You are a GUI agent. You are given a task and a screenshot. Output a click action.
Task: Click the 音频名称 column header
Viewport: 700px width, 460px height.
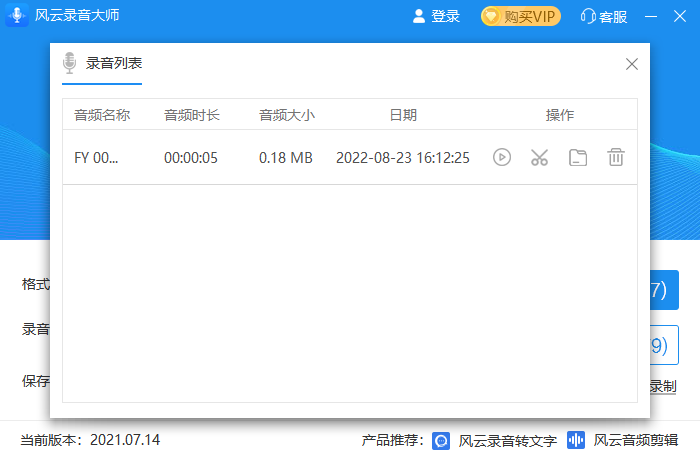(102, 115)
